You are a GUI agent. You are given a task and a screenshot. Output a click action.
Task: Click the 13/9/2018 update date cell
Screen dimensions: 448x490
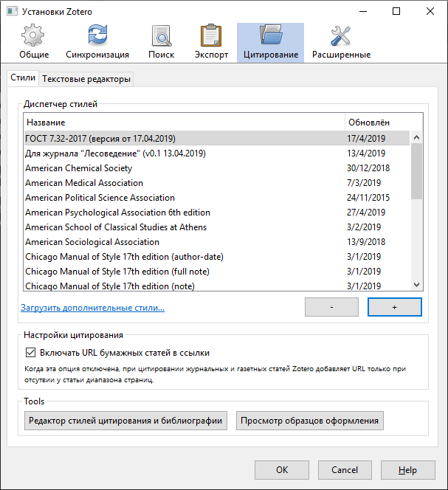[366, 242]
